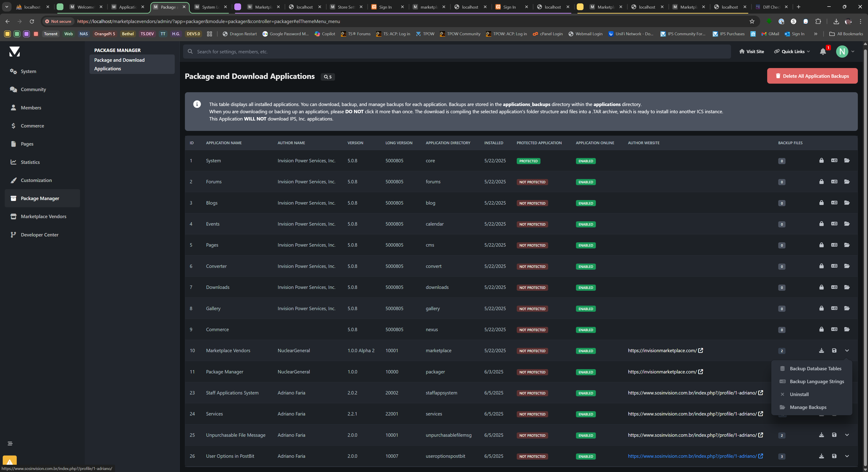This screenshot has height=472, width=868.
Task: Click the save backup icon for Unpurchasable File Message
Action: coord(834,435)
